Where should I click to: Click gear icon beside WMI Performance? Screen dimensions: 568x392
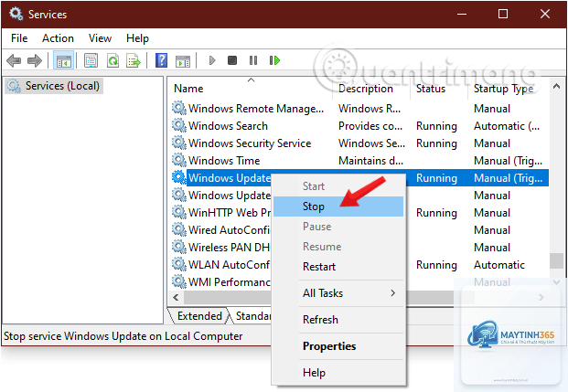coord(179,281)
